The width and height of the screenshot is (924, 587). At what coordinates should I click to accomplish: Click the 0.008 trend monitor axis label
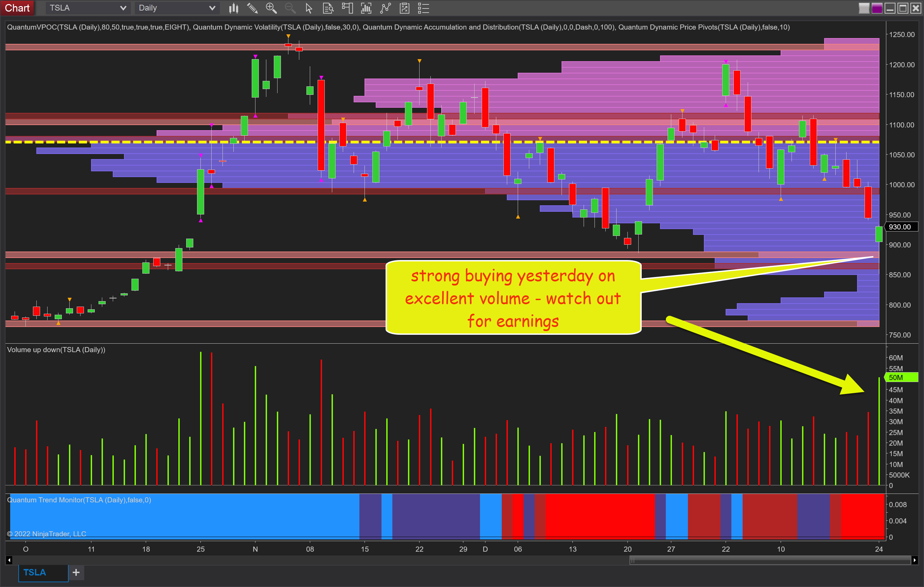898,504
